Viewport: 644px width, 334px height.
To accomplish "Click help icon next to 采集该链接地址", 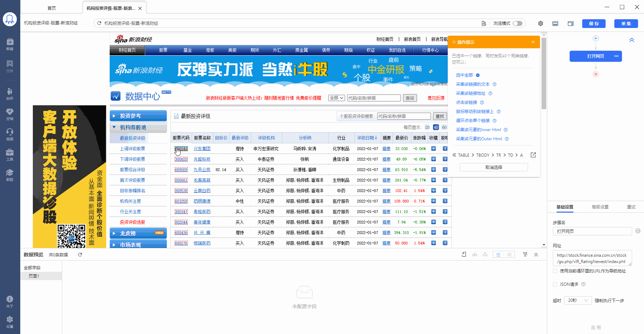I will 490,93.
